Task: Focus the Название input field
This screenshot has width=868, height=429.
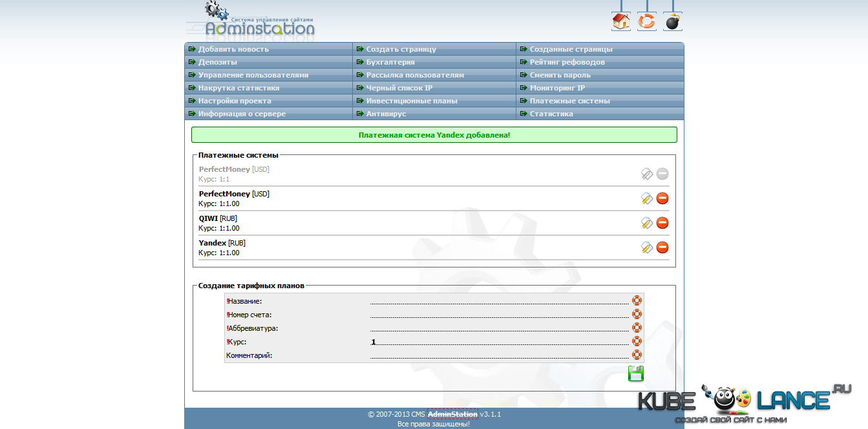Action: point(500,300)
